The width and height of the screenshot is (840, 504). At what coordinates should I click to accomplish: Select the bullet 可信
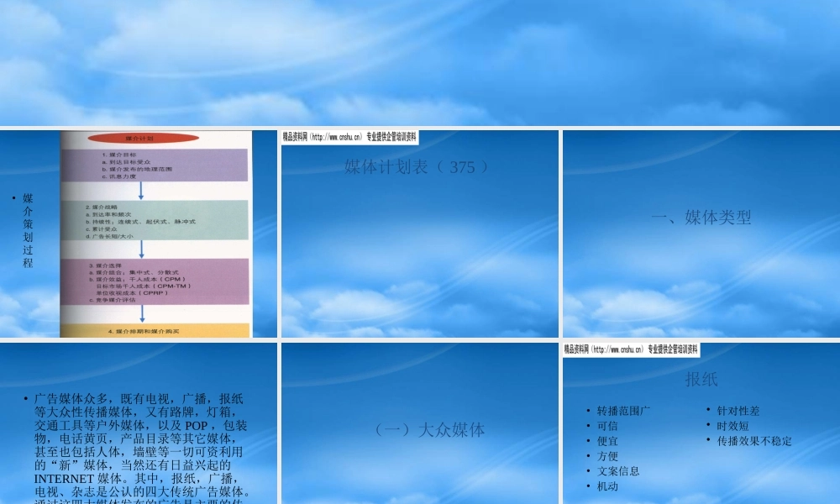coord(607,426)
